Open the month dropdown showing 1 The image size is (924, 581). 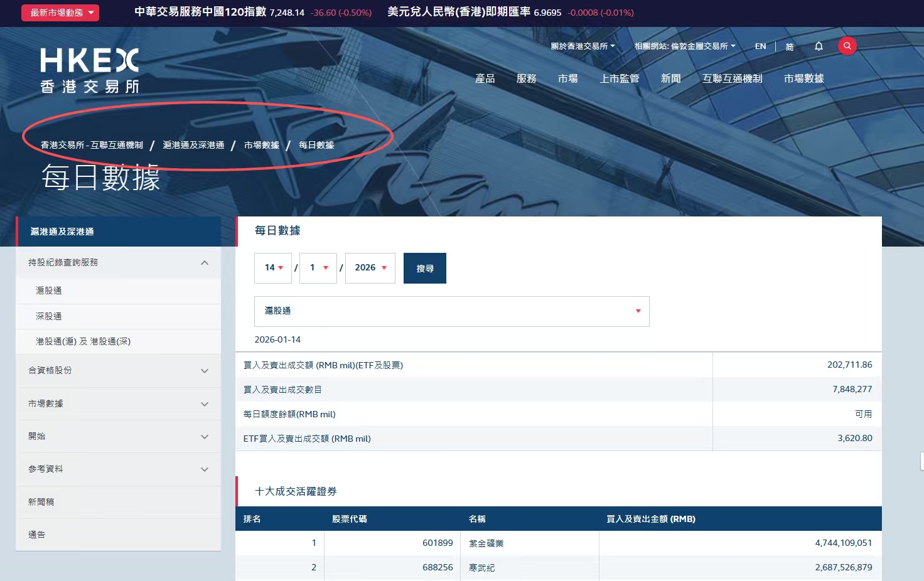coord(318,268)
